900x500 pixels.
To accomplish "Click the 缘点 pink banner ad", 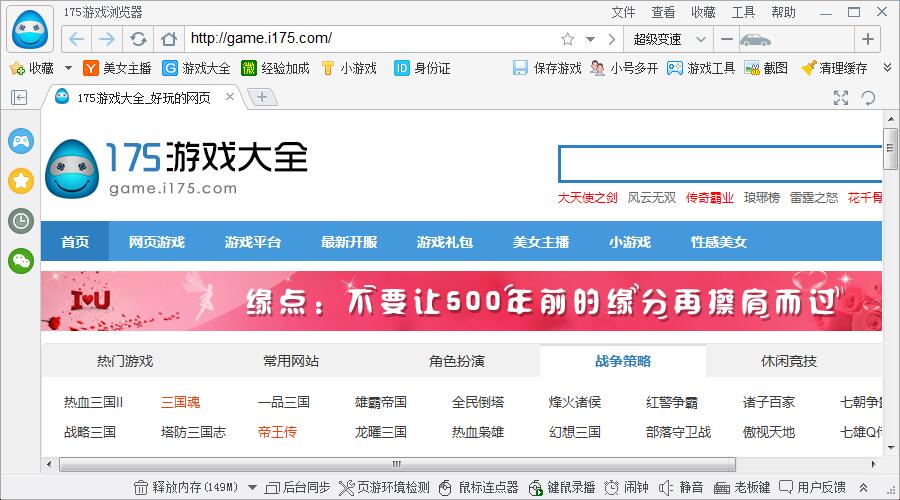I will coord(461,301).
